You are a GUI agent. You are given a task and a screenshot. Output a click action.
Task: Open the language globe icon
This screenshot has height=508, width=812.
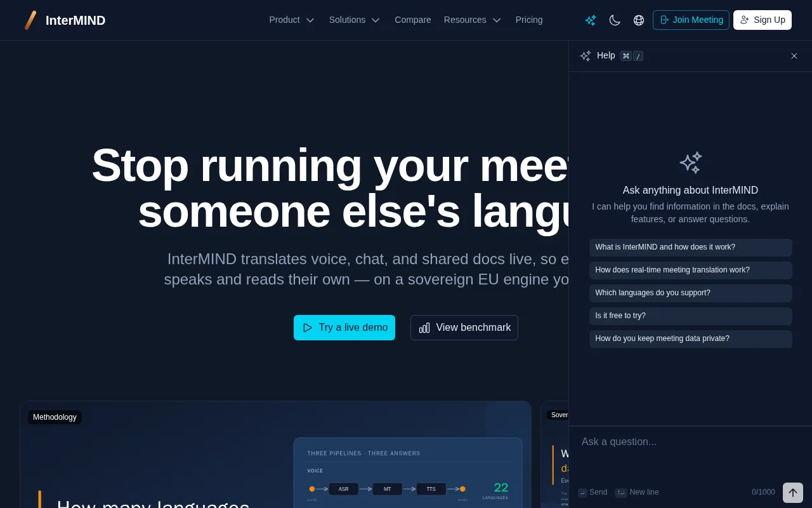639,20
